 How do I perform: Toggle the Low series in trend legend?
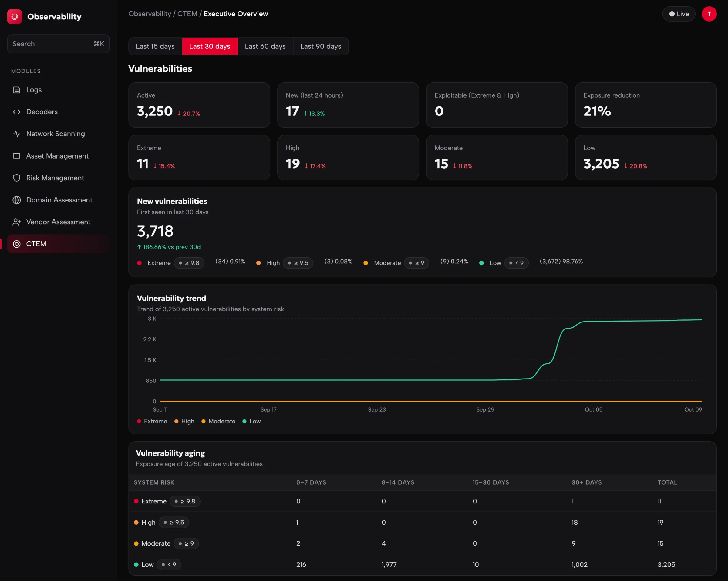coord(251,421)
